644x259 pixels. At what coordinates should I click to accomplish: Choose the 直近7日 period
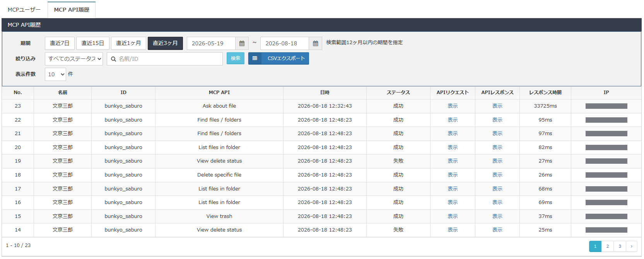60,43
